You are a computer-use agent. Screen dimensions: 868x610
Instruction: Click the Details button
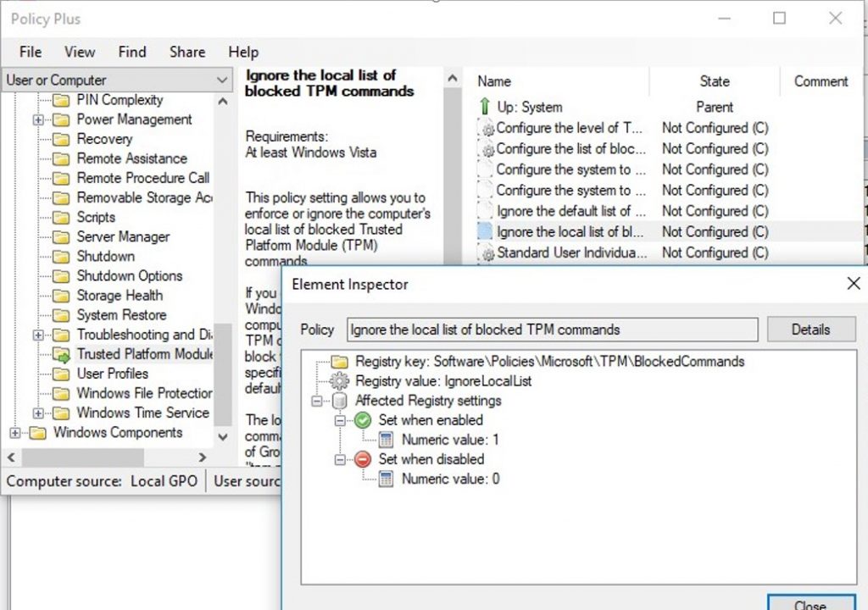(x=810, y=330)
